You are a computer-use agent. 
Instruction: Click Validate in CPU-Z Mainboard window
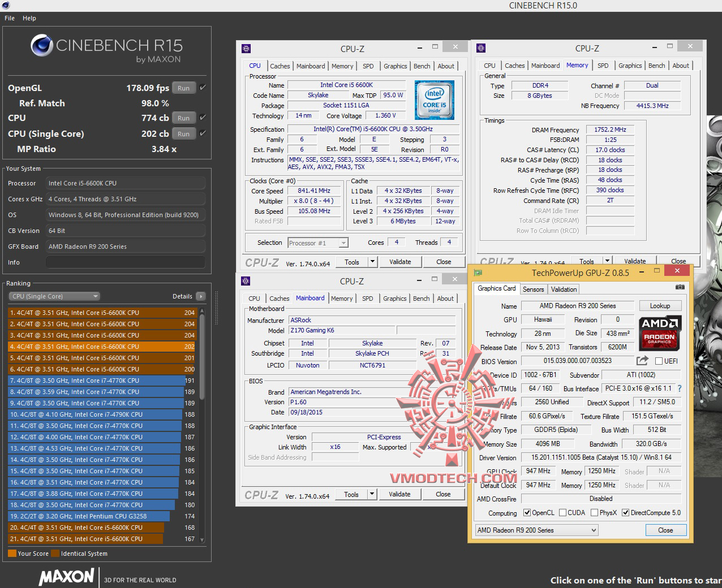tap(399, 494)
